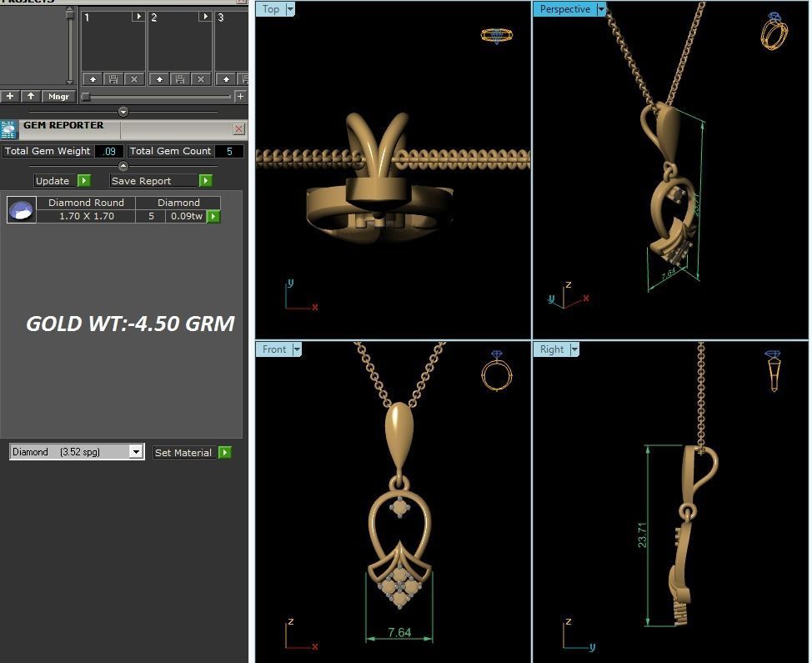Image resolution: width=812 pixels, height=663 pixels.
Task: Select the Front viewport tab
Action: [274, 349]
